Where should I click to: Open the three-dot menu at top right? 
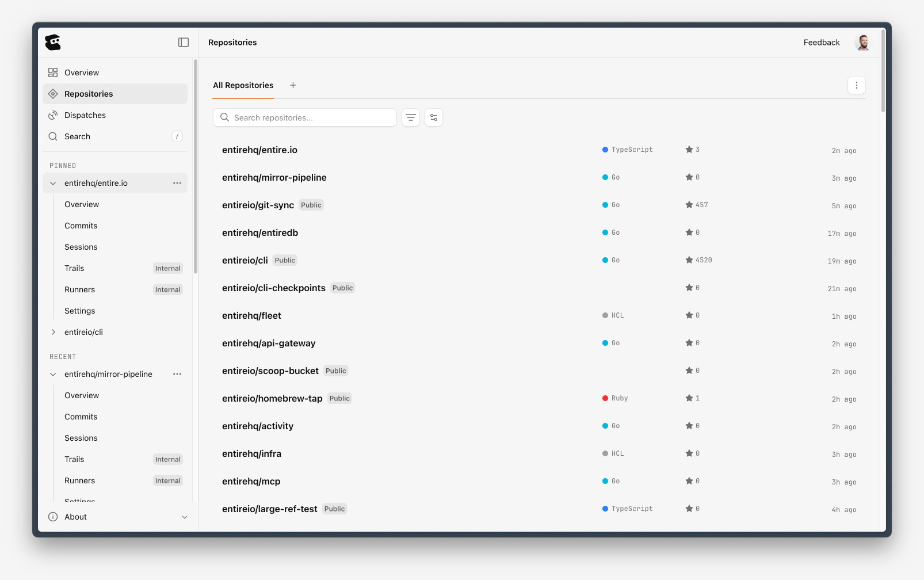coord(856,85)
